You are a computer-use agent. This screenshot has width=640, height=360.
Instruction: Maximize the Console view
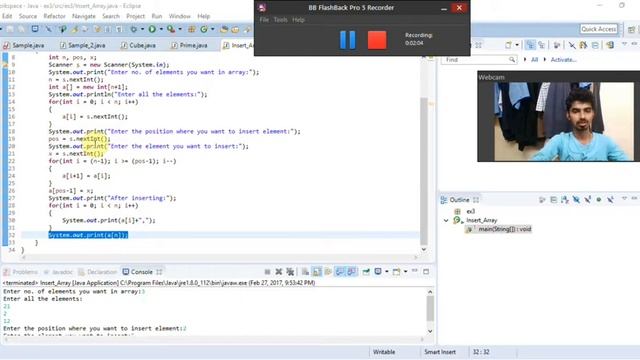pos(426,271)
